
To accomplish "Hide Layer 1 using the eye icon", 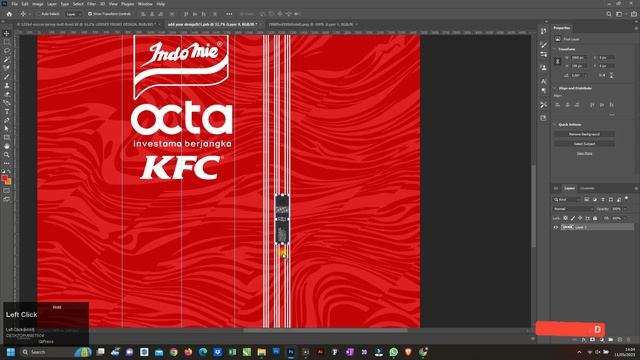I will [x=556, y=227].
